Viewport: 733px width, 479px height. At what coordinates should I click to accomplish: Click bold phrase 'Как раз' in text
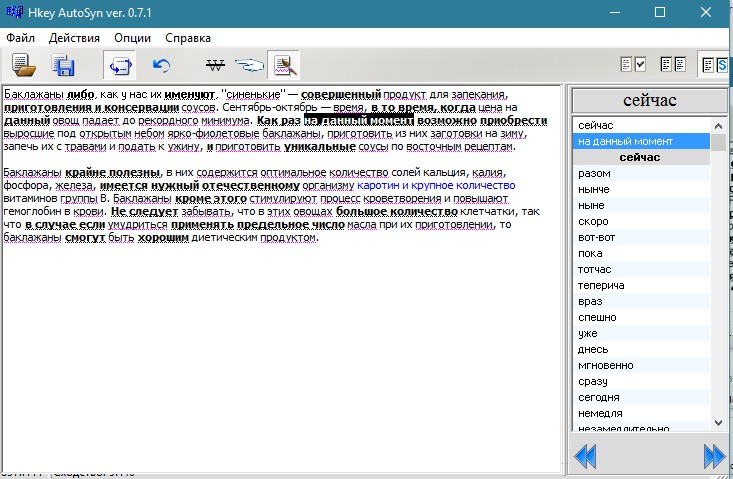pyautogui.click(x=279, y=121)
